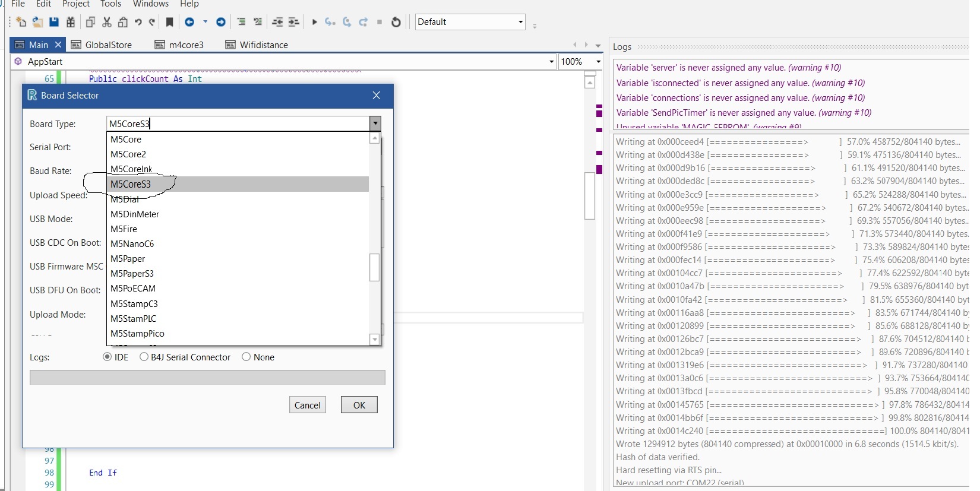Open the File menu
980x491 pixels.
tap(18, 4)
